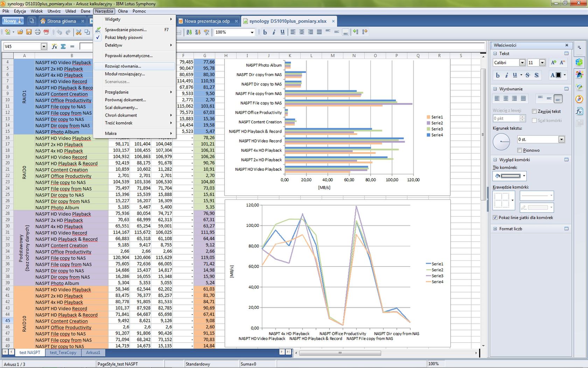Image resolution: width=588 pixels, height=368 pixels.
Task: Click the save (floppy disk) toolbar icon
Action: [x=29, y=32]
